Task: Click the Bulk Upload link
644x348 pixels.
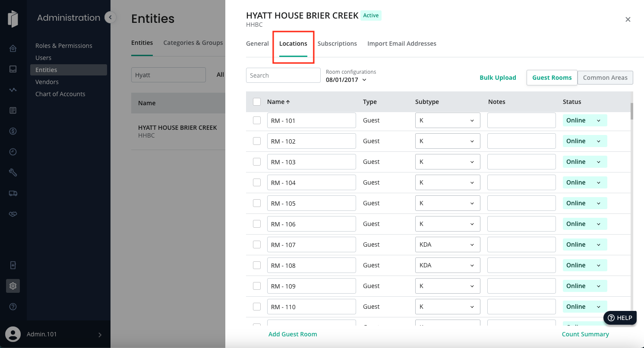Action: coord(498,78)
